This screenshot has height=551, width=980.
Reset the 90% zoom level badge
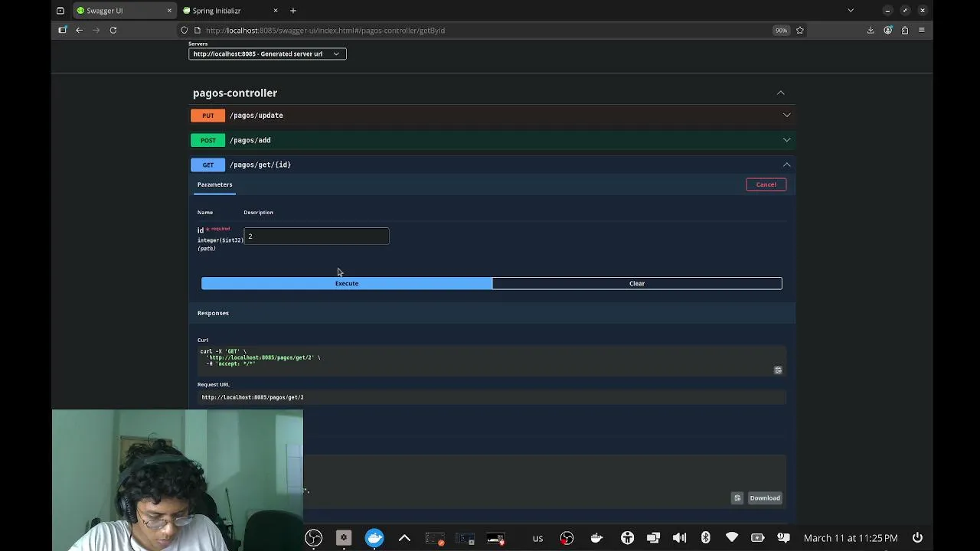point(780,31)
